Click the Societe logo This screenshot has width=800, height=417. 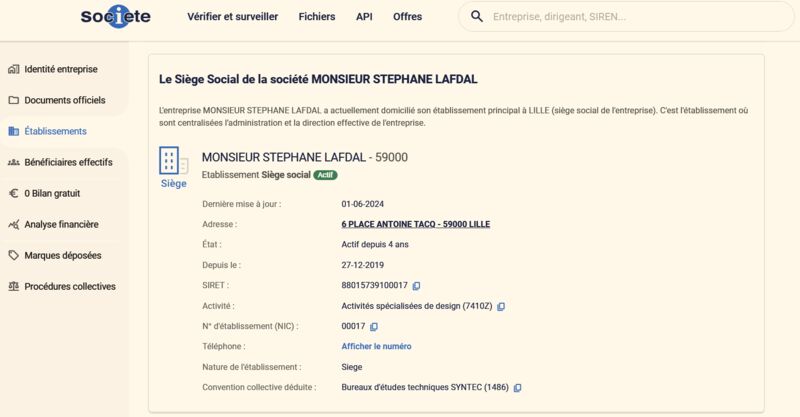click(116, 16)
